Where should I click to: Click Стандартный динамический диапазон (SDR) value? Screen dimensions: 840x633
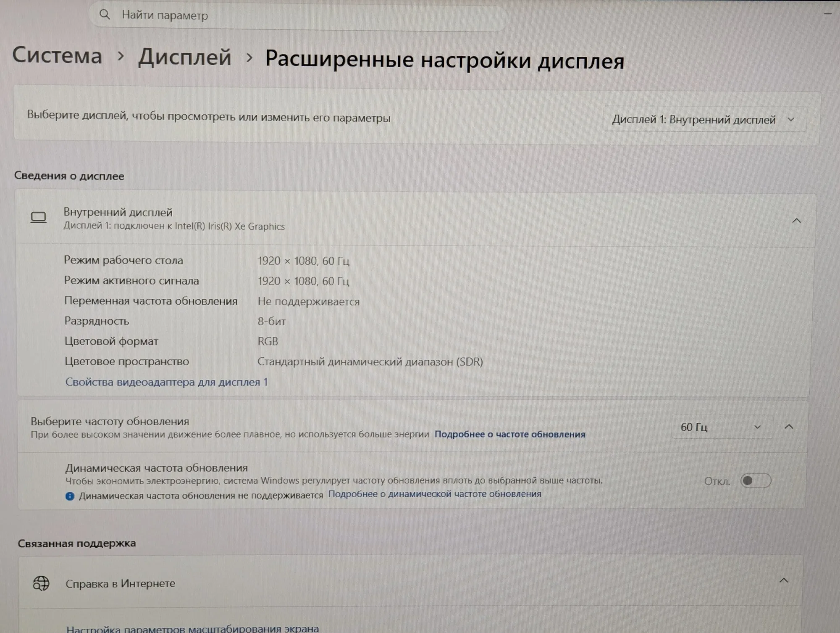click(370, 361)
